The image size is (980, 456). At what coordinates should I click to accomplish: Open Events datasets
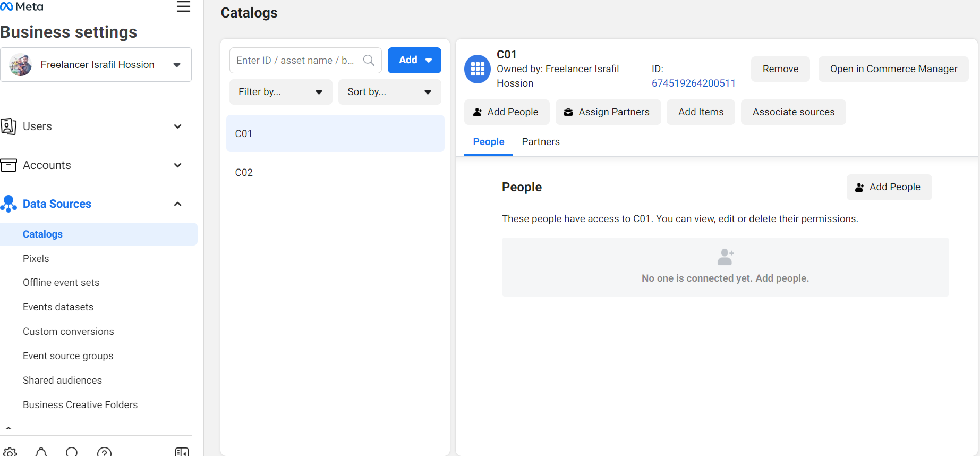[58, 307]
